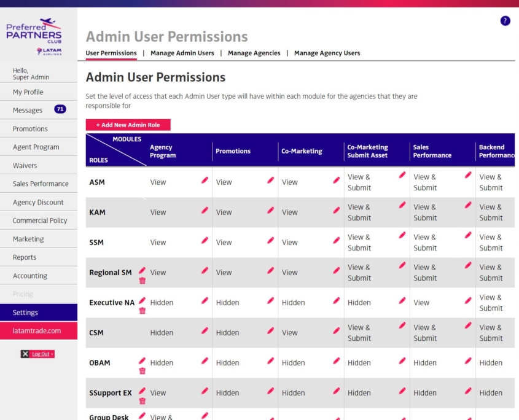This screenshot has width=519, height=420.
Task: Delete the OBAM role trash icon
Action: click(x=142, y=371)
